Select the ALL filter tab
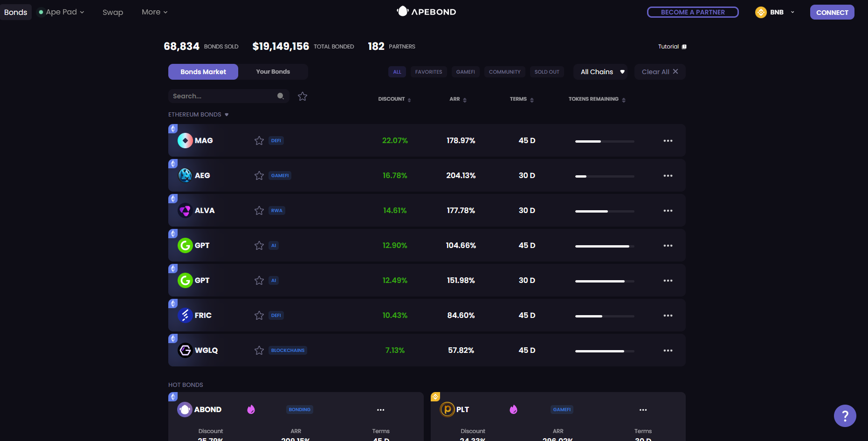 (397, 72)
